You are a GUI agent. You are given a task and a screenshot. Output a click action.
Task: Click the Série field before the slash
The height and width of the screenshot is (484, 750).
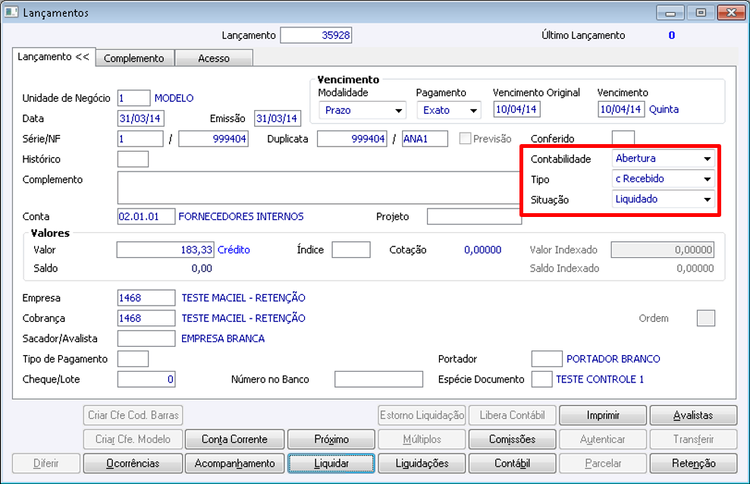tap(140, 139)
